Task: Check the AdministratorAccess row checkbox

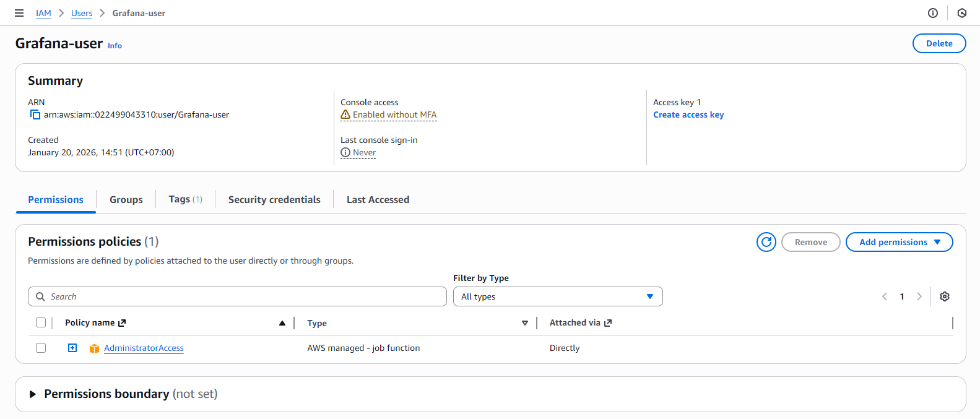Action: point(41,348)
